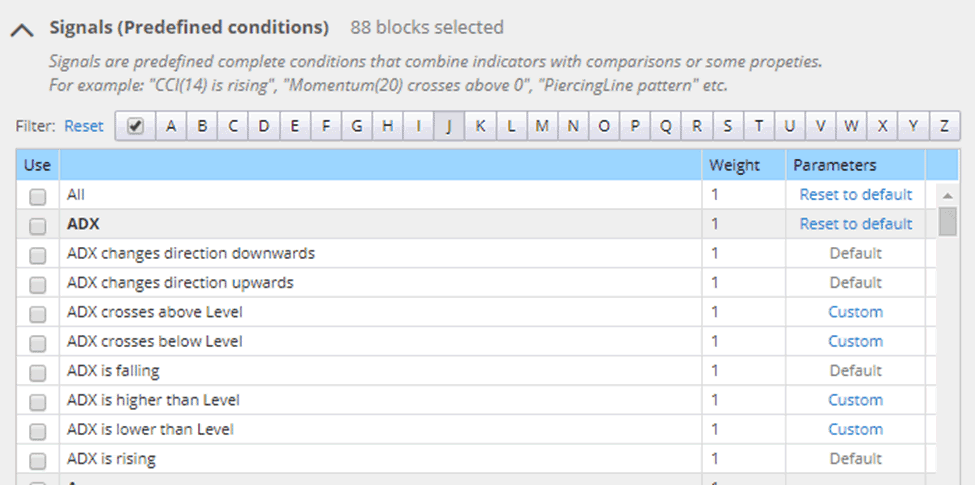This screenshot has width=975, height=485.
Task: Enable ADX crosses above Level signal
Action: point(38,314)
